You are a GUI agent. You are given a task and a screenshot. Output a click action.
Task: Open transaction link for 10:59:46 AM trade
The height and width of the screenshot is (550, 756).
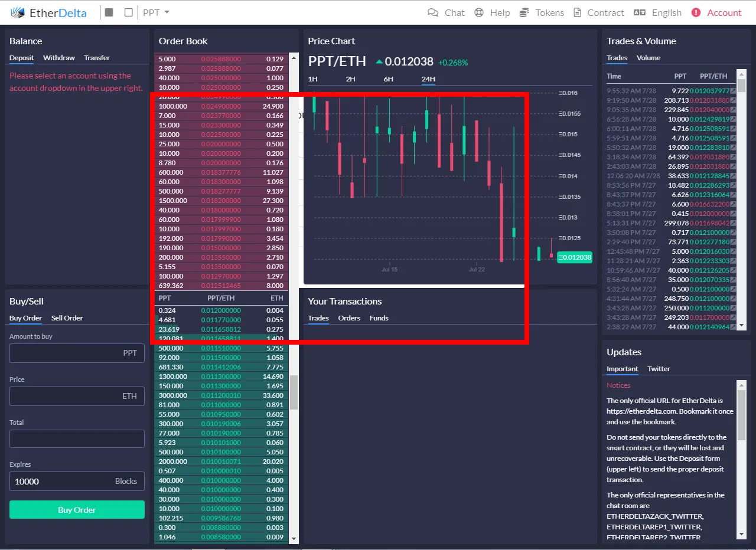point(734,270)
